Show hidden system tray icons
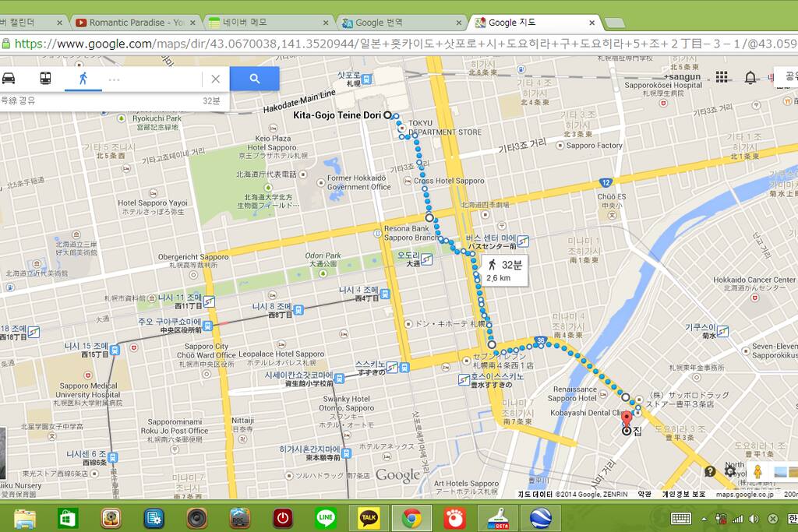The image size is (798, 532). (704, 519)
